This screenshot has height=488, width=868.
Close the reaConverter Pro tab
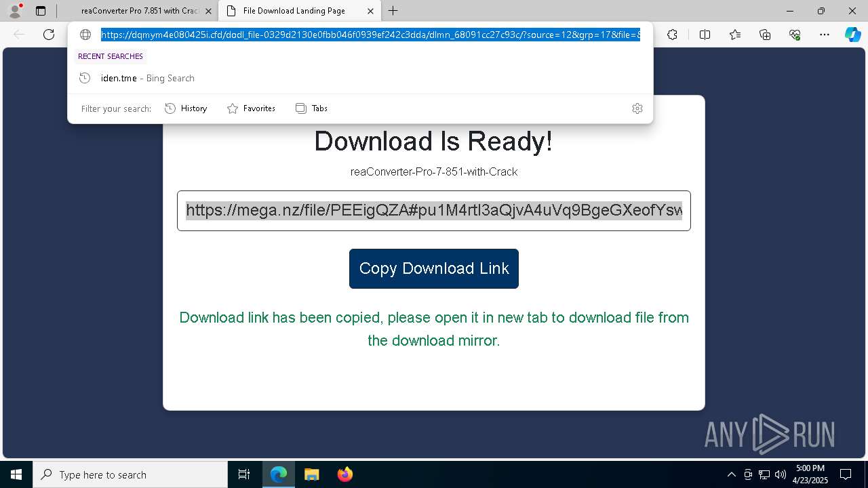(208, 11)
